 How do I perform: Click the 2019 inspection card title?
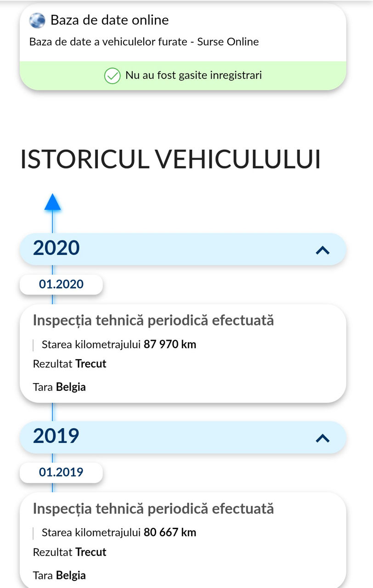pos(153,509)
